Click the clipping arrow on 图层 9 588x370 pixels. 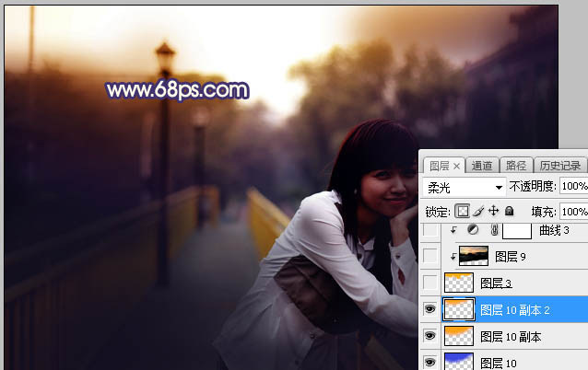click(x=453, y=256)
